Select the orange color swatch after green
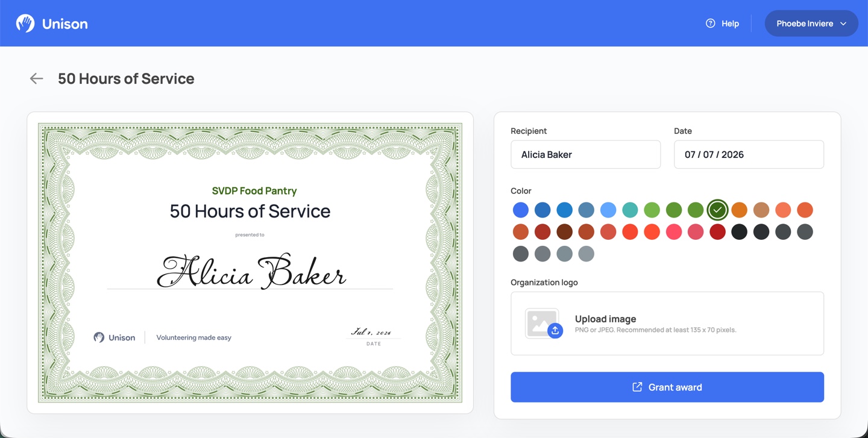Viewport: 868px width, 438px height. (x=740, y=210)
